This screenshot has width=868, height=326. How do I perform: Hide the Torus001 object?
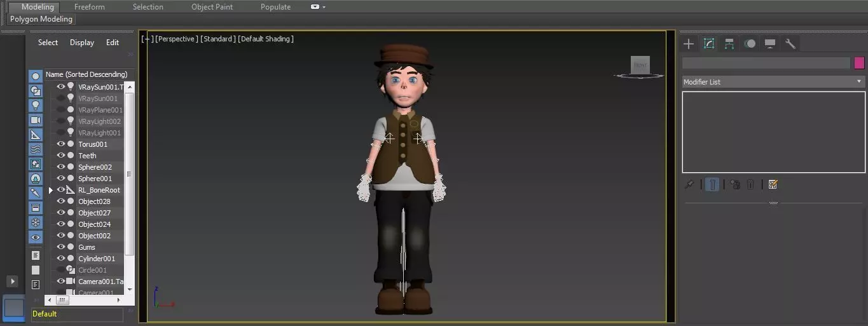[61, 144]
